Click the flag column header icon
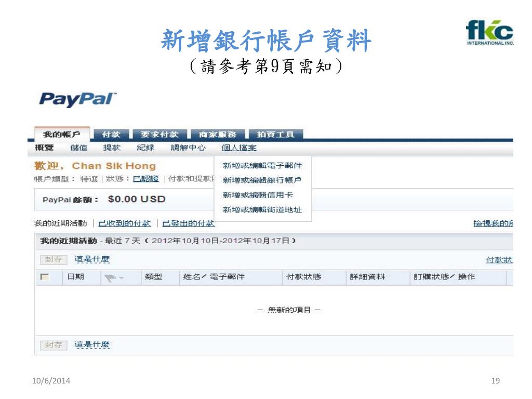 111,278
